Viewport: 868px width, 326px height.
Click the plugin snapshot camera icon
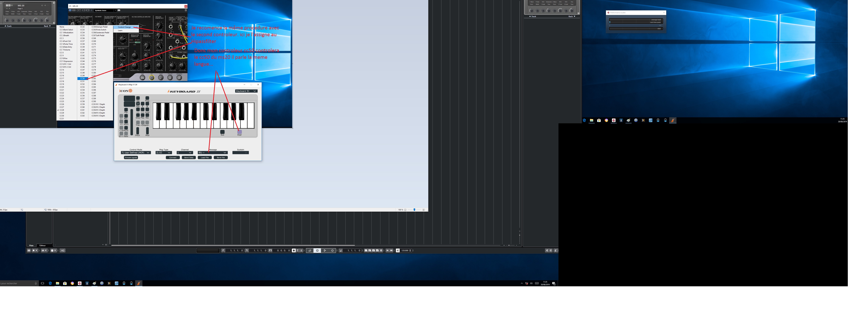click(x=119, y=10)
